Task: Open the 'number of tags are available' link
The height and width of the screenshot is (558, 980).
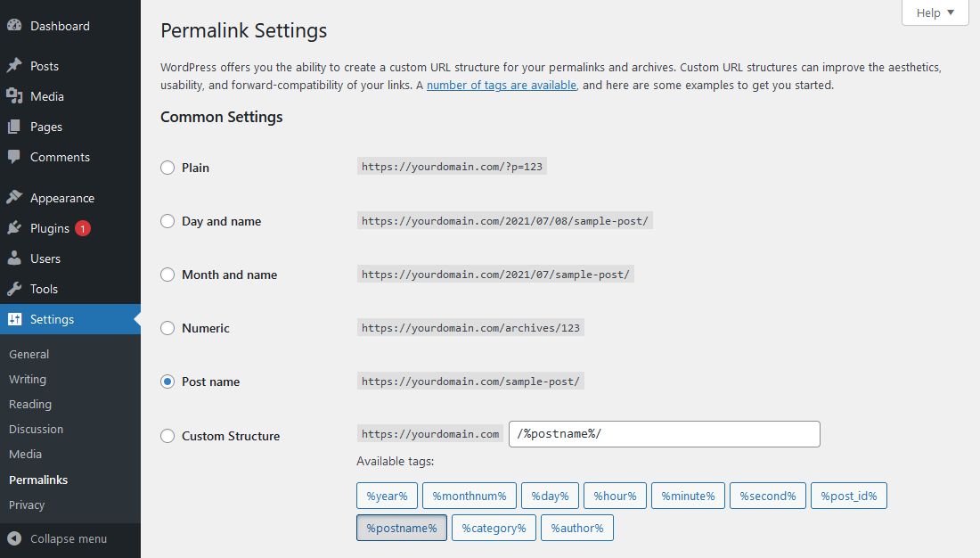Action: [x=502, y=86]
